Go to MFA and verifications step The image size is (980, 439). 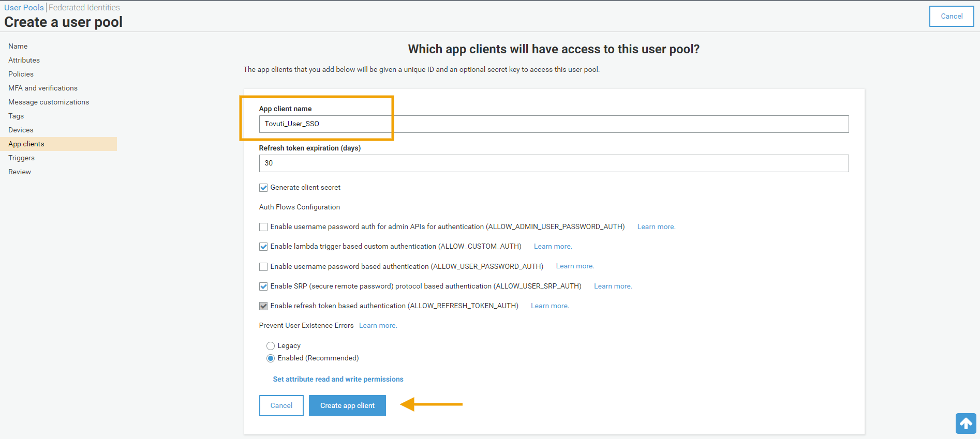pos(43,88)
